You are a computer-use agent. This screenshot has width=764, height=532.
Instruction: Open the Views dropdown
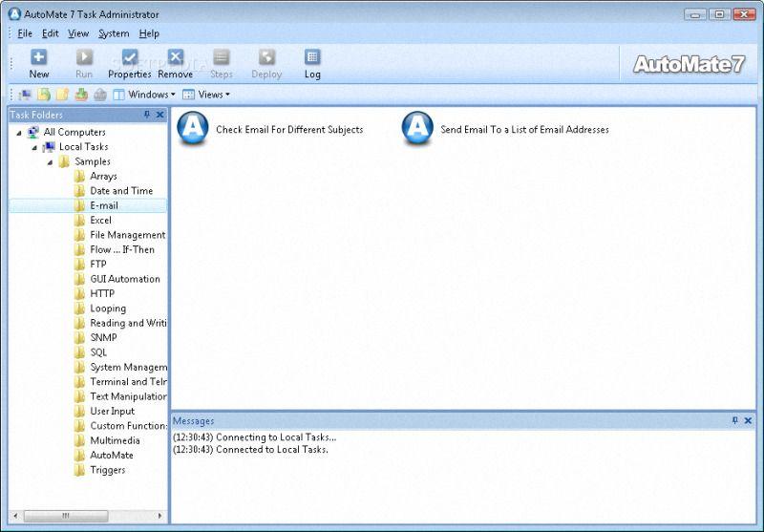coord(206,95)
